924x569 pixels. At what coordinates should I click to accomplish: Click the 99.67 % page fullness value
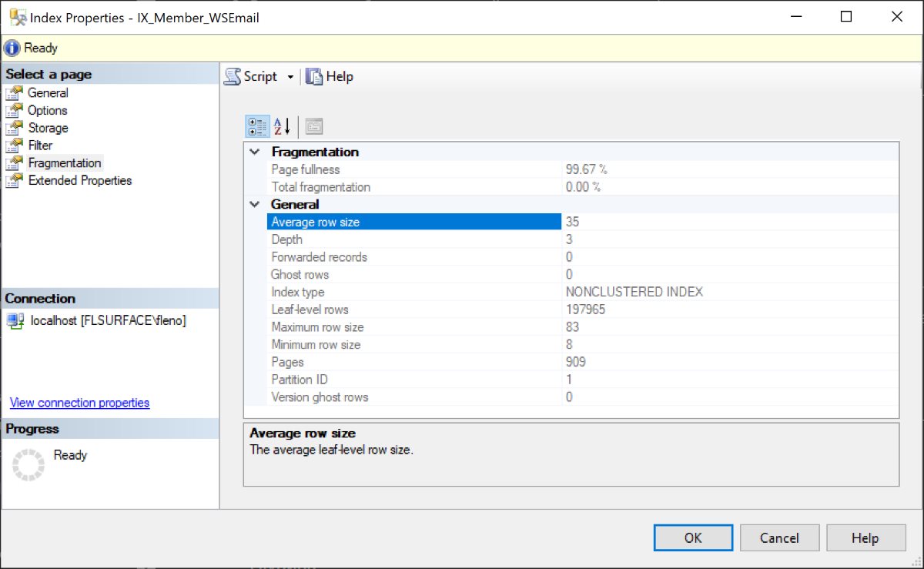pos(586,169)
